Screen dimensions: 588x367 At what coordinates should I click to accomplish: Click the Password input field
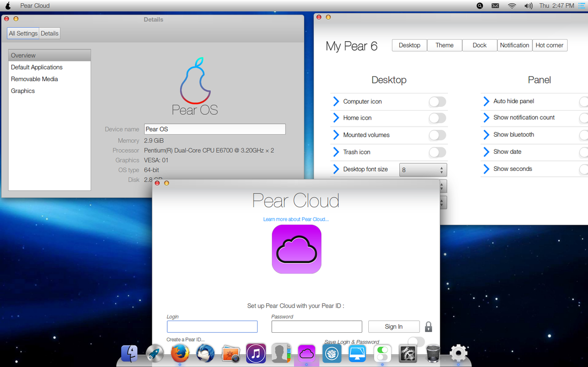(317, 326)
